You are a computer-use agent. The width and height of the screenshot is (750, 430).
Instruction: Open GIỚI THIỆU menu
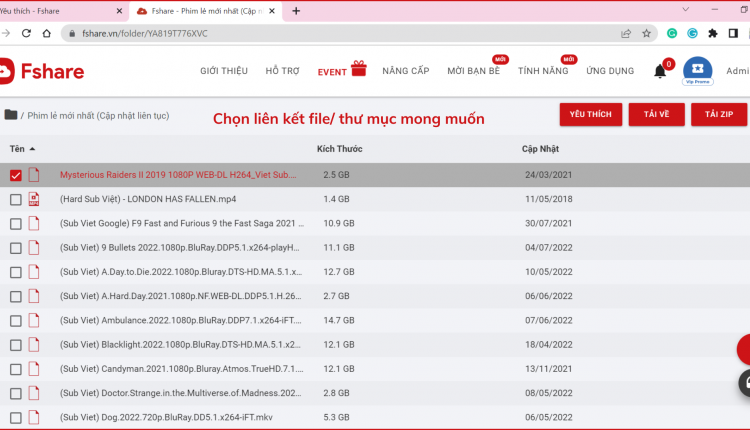[x=224, y=71]
